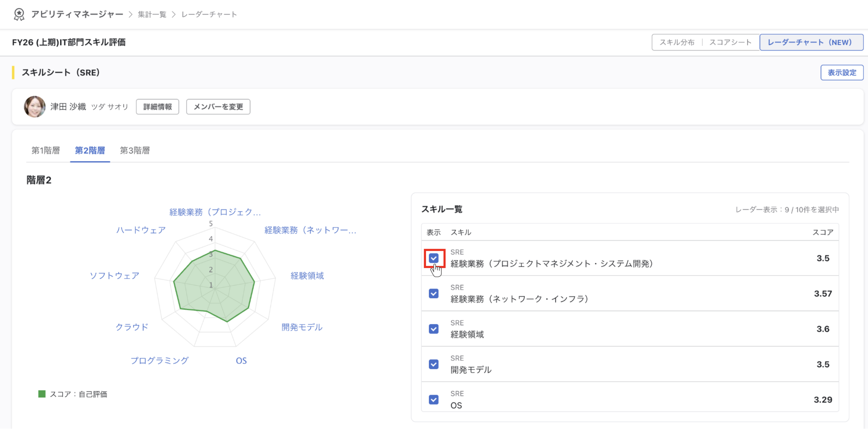Click レーダーチャート breadcrumb item

pos(209,14)
